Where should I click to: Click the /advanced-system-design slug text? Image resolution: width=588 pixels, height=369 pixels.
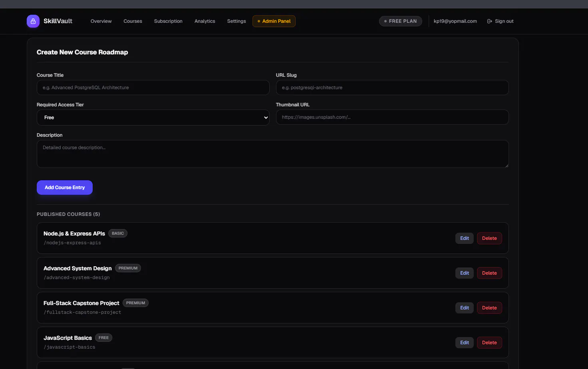(77, 277)
